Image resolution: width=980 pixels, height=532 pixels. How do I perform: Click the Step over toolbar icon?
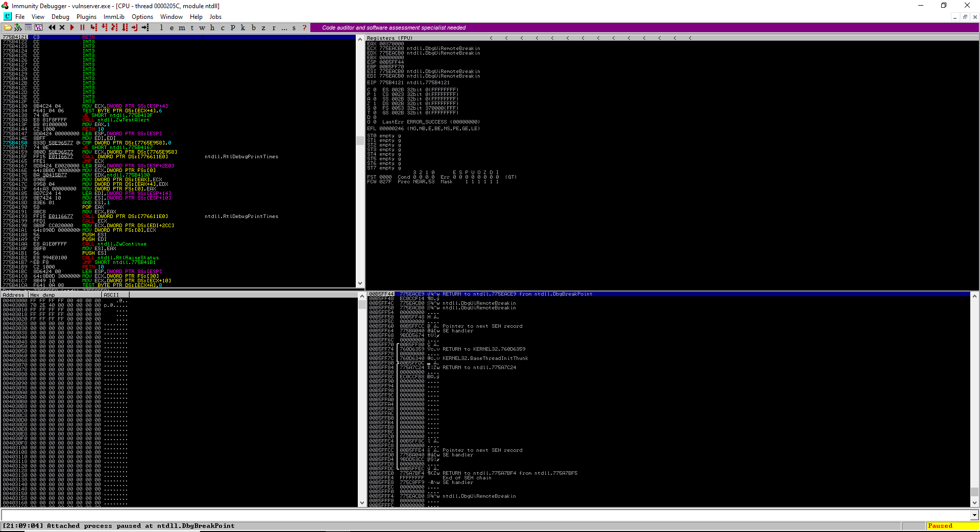pyautogui.click(x=104, y=28)
